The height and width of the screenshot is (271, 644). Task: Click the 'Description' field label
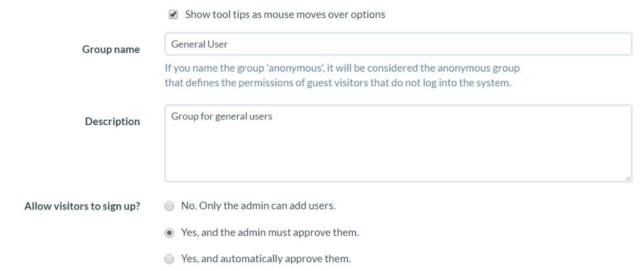[113, 121]
